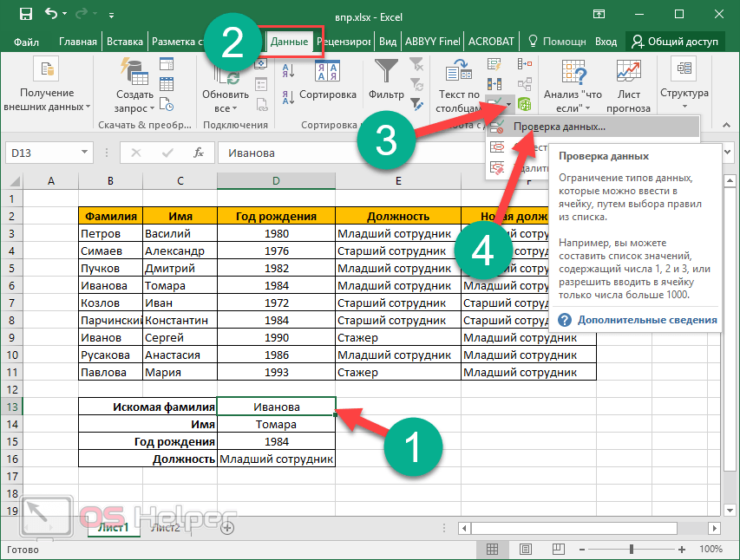Click the Filter funnel icon
Viewport: 740px width, 560px height.
(x=386, y=71)
